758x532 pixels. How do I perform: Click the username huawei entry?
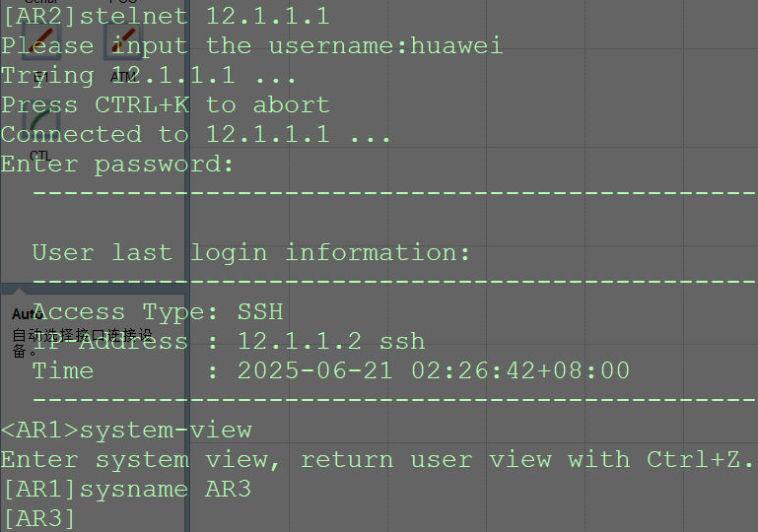456,46
